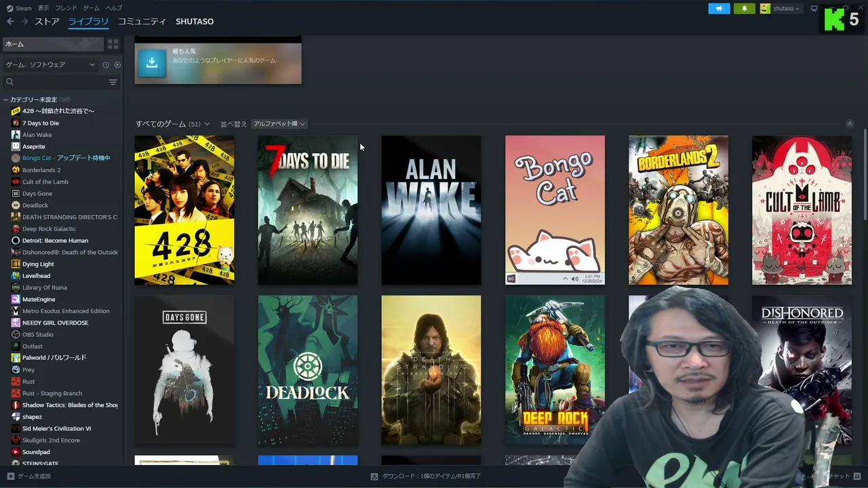The image size is (868, 488).
Task: Open the Borderlands 2 game cover
Action: click(678, 210)
